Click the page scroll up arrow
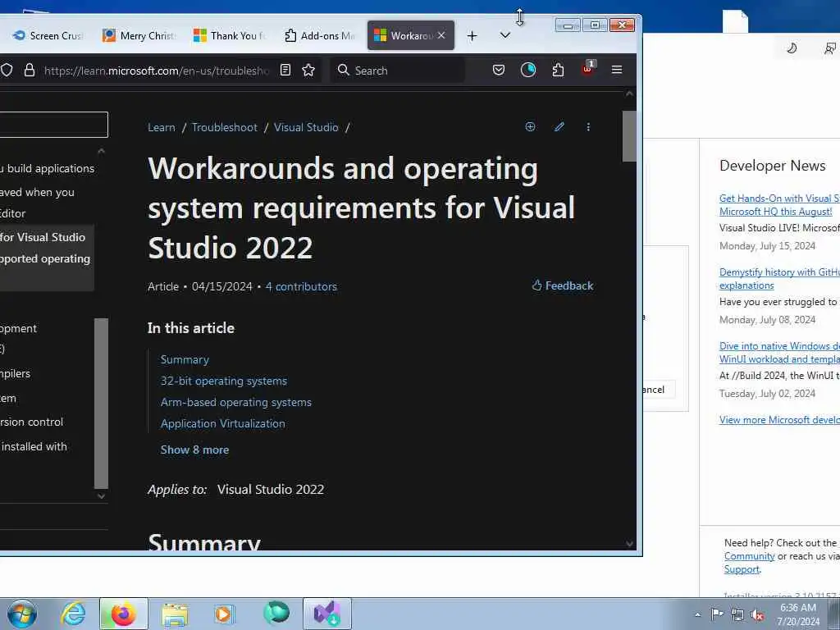The width and height of the screenshot is (840, 630). point(629,94)
